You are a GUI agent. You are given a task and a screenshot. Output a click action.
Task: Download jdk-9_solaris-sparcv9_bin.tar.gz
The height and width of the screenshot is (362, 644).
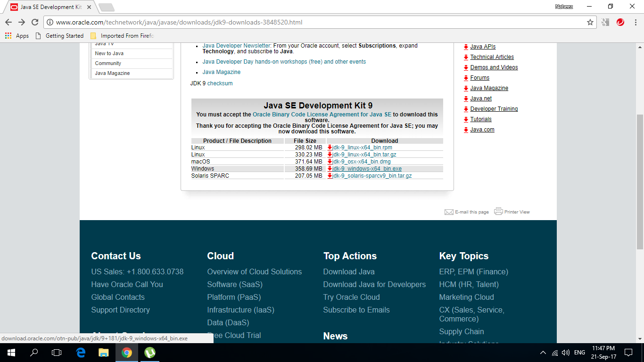pyautogui.click(x=372, y=176)
